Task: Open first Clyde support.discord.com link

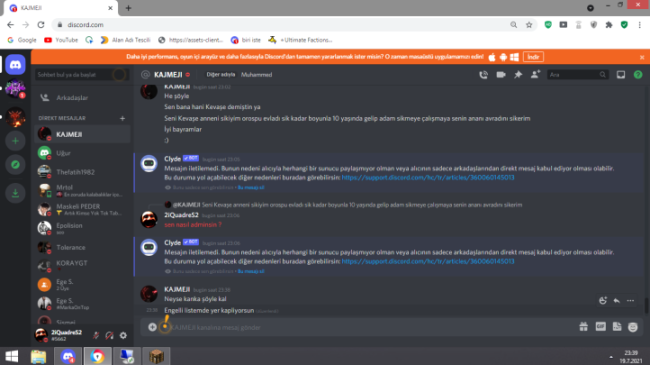Action: 428,178
